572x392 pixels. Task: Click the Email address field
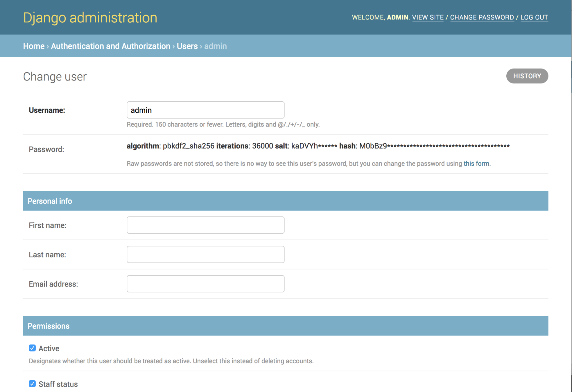coord(205,284)
